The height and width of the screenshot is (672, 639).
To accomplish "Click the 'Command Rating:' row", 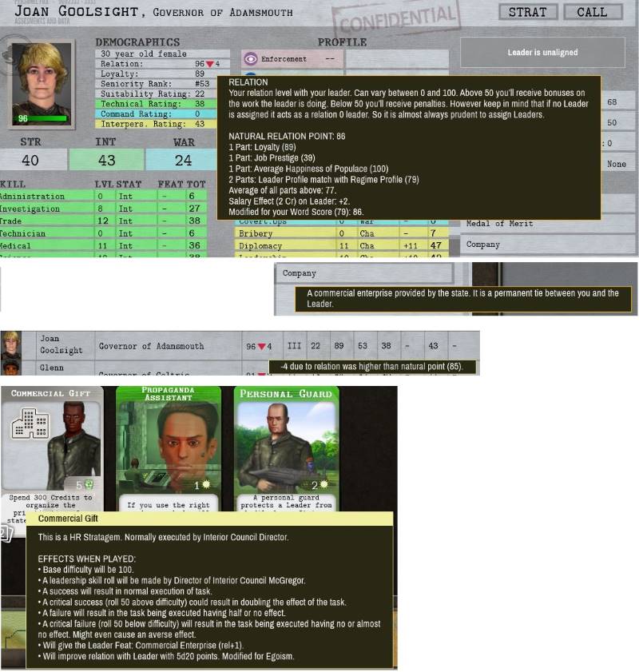I will [x=156, y=114].
